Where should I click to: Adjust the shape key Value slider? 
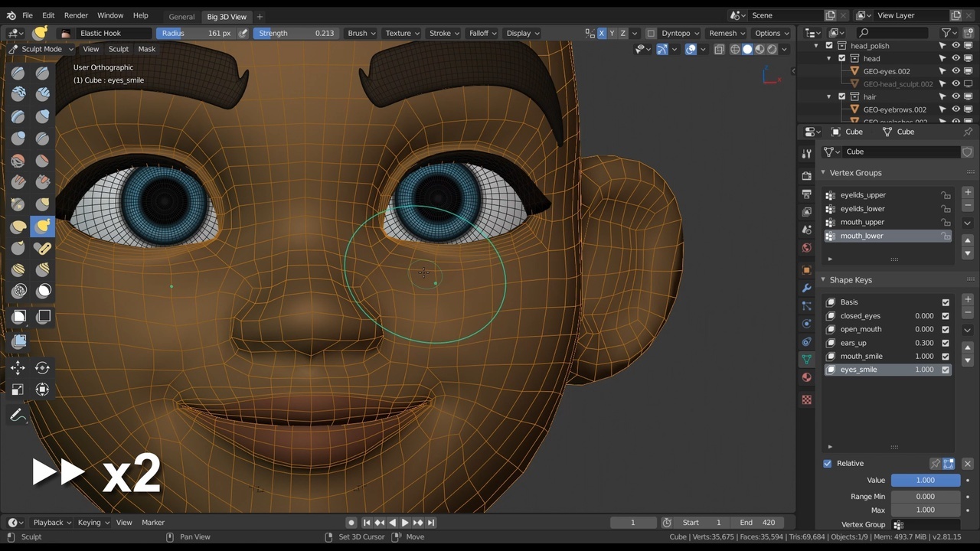925,480
